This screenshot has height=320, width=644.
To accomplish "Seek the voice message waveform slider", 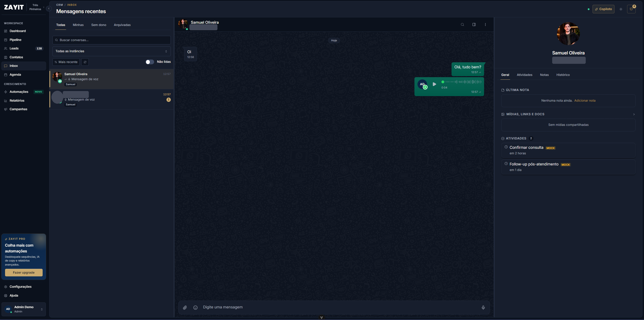I will coord(462,82).
